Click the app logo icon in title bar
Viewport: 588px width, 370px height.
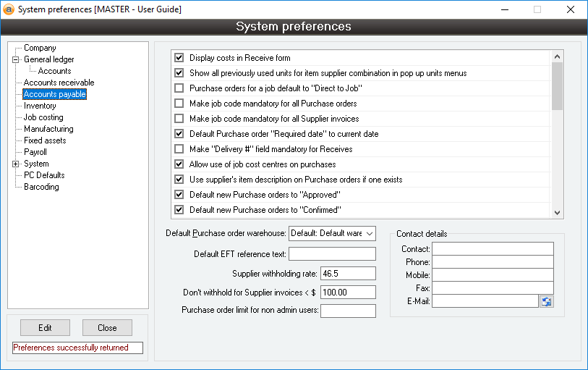pos(9,9)
